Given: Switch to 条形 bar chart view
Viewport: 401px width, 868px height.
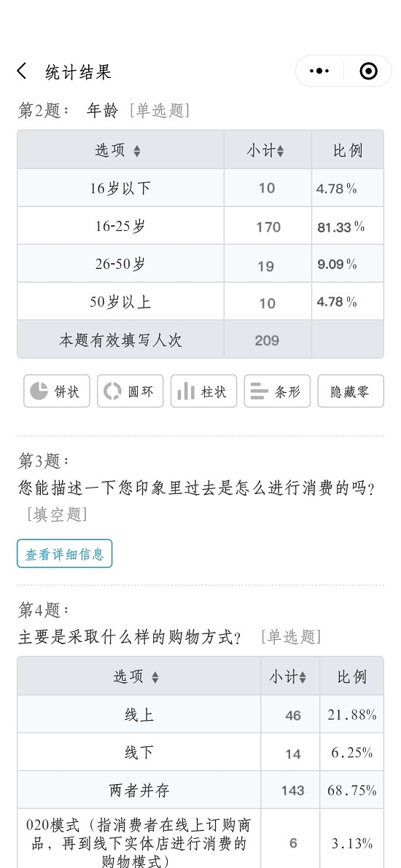Looking at the screenshot, I should (x=278, y=391).
